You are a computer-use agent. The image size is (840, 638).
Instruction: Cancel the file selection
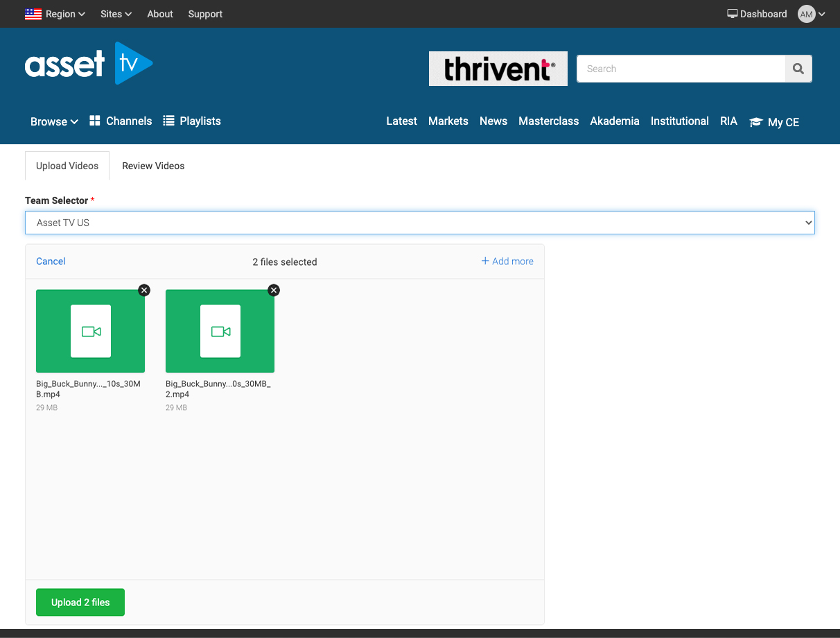click(51, 261)
